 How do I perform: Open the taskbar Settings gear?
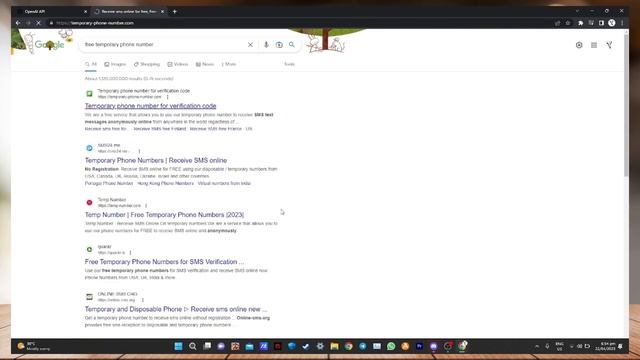click(320, 346)
